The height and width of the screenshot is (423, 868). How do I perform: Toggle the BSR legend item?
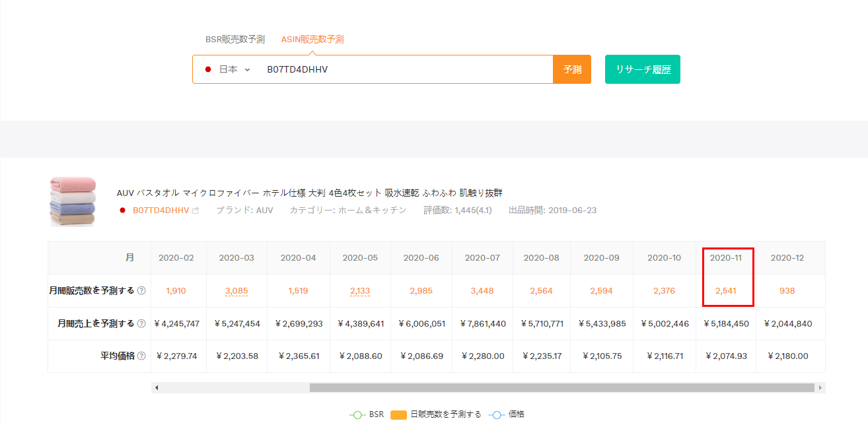click(x=367, y=414)
